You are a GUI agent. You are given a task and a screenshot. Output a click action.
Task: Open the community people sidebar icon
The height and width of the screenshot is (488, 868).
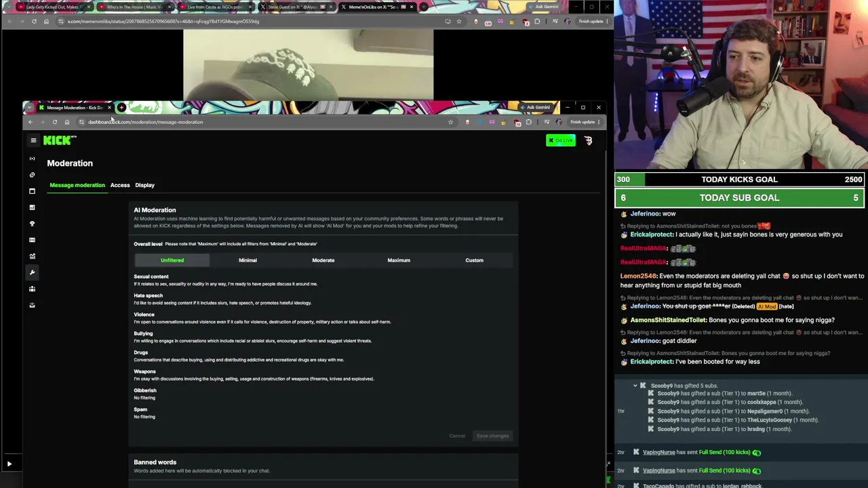coord(32,289)
